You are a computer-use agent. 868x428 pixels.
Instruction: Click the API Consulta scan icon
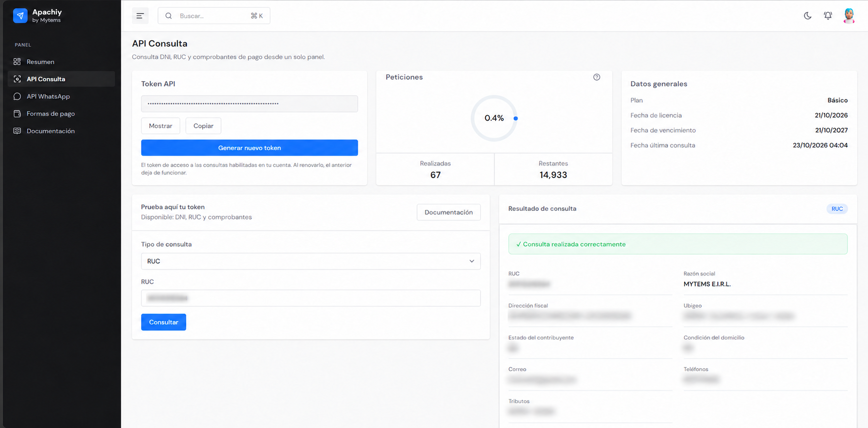point(17,79)
